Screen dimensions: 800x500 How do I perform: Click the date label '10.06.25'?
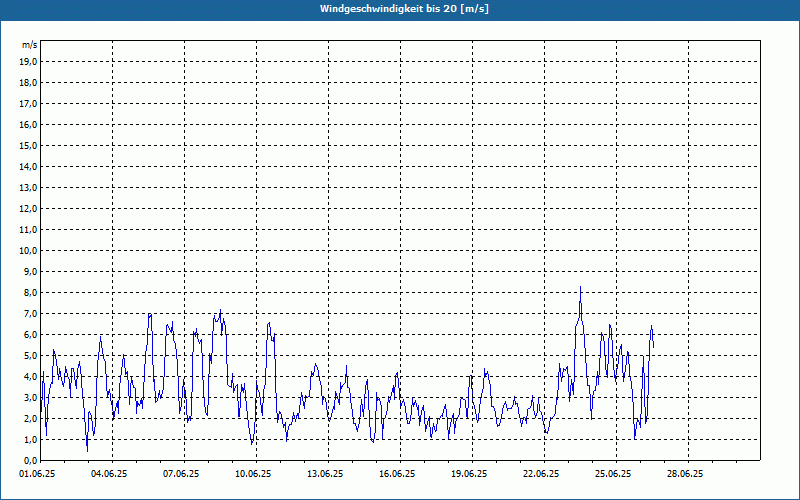click(x=253, y=474)
